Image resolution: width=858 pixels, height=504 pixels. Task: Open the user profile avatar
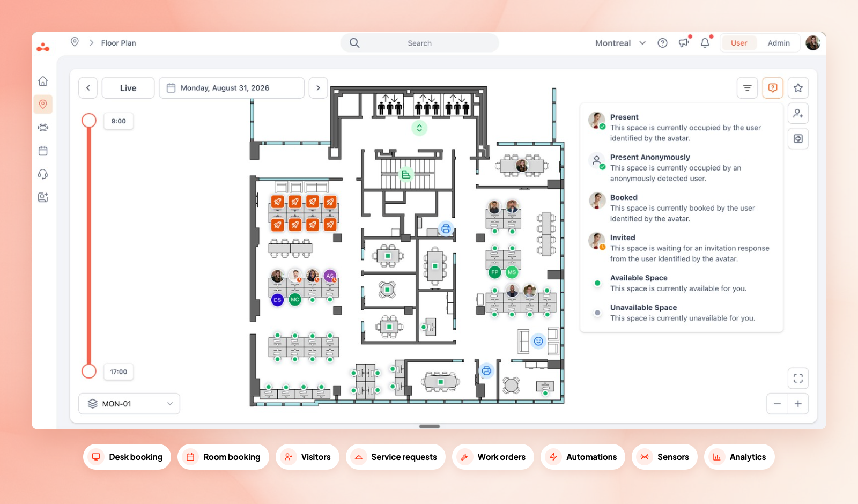click(813, 43)
